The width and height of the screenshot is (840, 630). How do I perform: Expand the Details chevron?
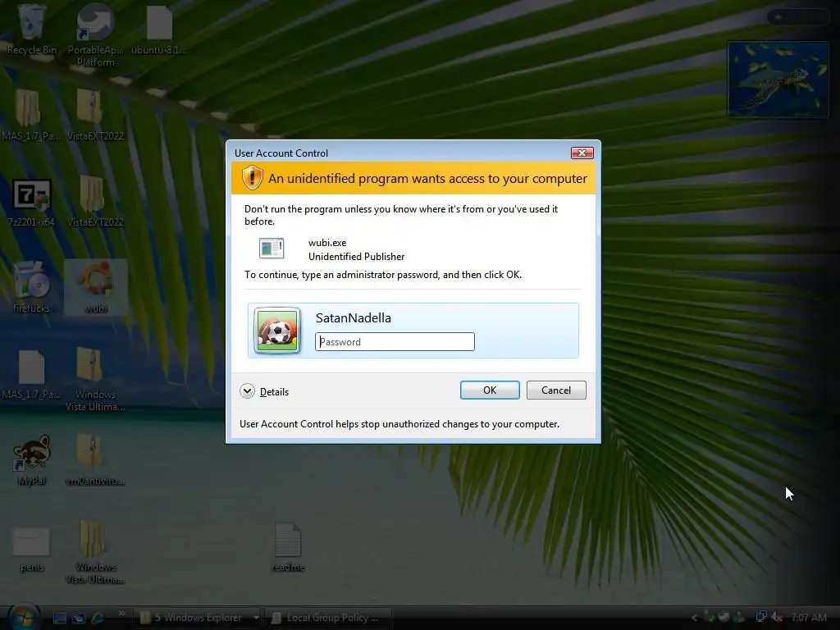coord(247,391)
